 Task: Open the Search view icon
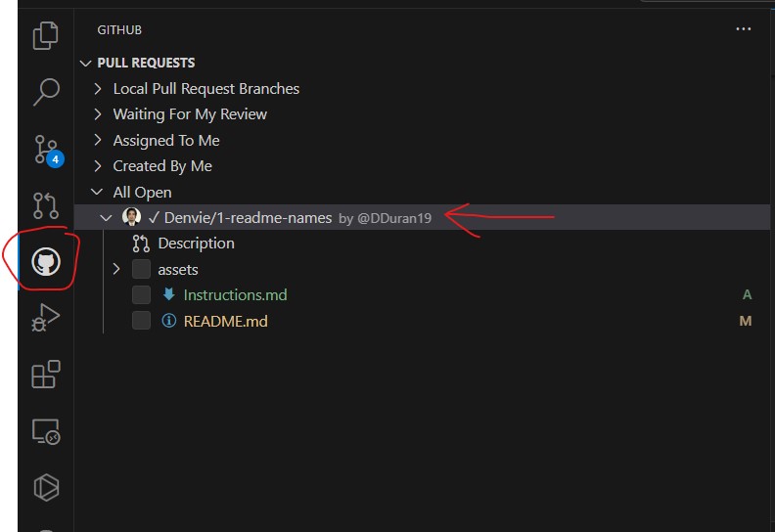46,93
